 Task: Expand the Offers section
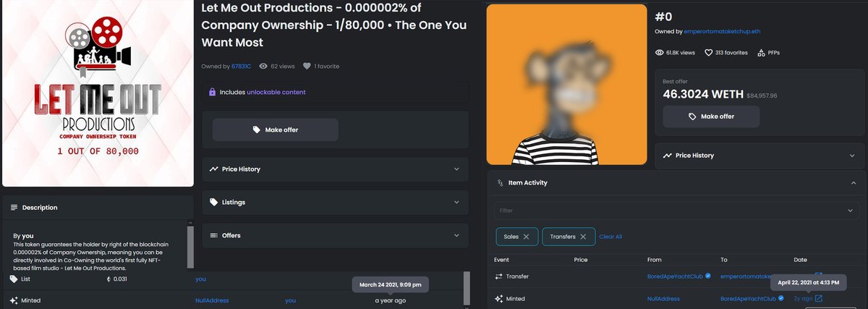click(336, 235)
